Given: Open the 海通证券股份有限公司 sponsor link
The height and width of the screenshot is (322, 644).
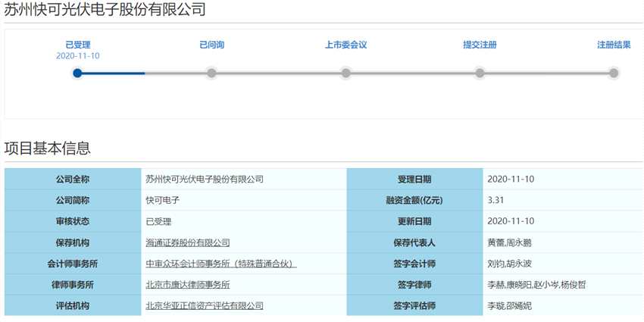Looking at the screenshot, I should pyautogui.click(x=188, y=242).
